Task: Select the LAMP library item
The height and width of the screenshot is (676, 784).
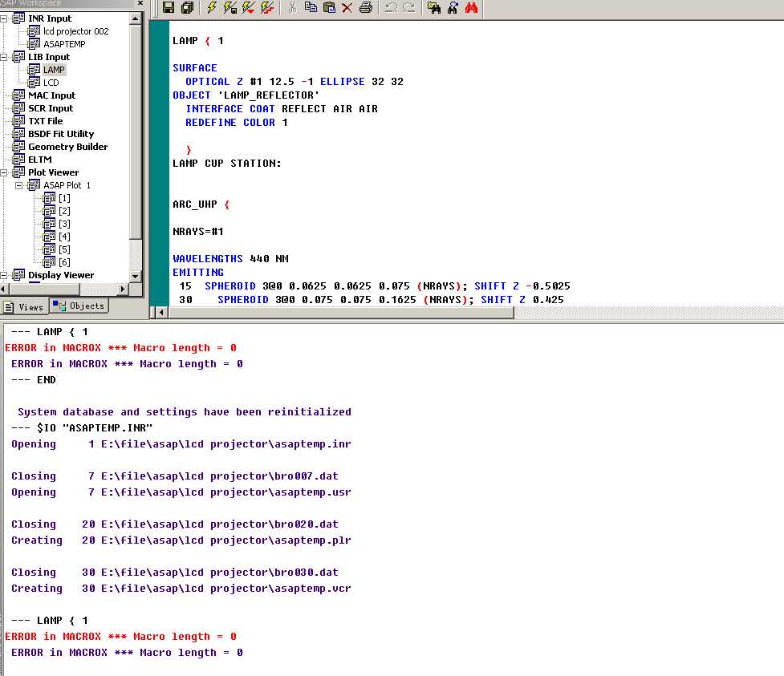Action: pos(54,70)
